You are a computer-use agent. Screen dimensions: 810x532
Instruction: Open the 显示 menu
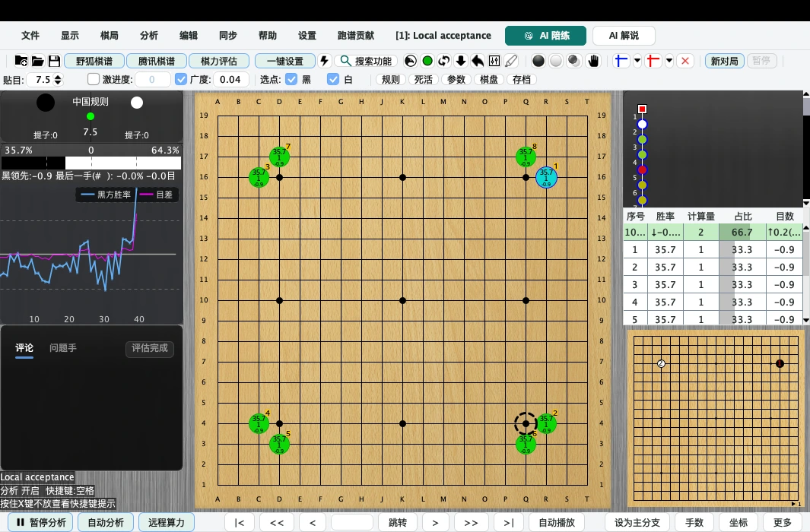pos(70,36)
